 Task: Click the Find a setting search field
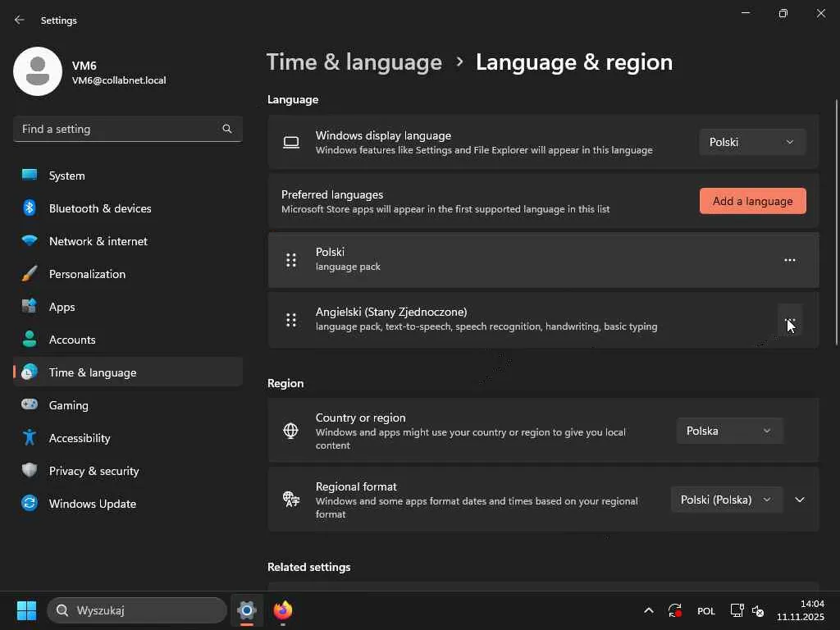click(127, 129)
